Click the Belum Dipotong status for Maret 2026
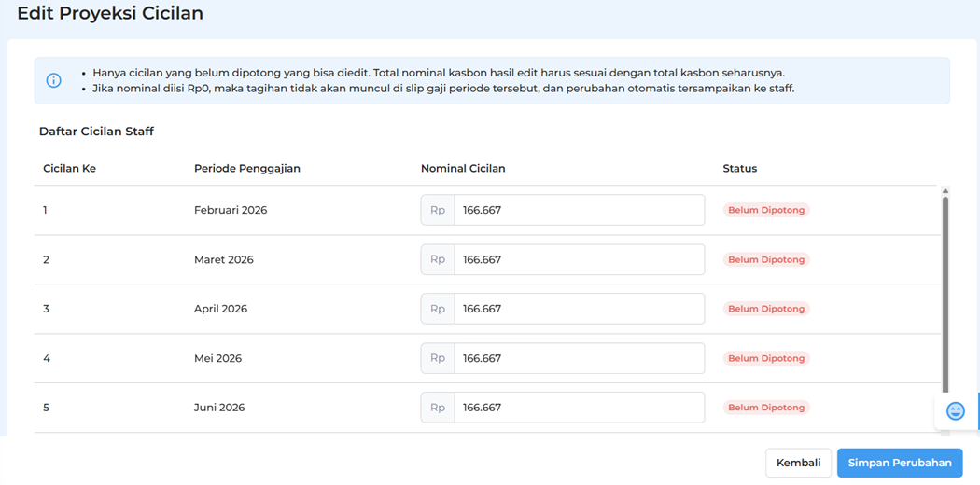Screen dimensions: 980x485 [x=765, y=259]
